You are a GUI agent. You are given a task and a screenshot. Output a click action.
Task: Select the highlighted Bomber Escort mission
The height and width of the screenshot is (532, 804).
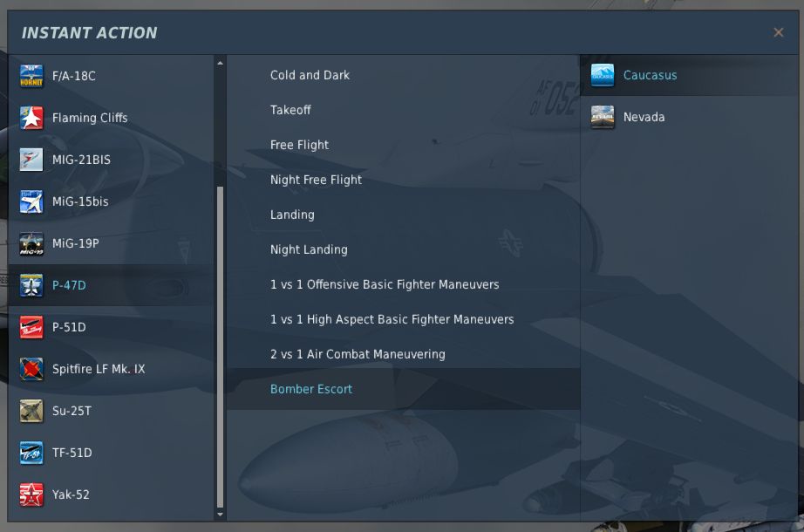(404, 389)
